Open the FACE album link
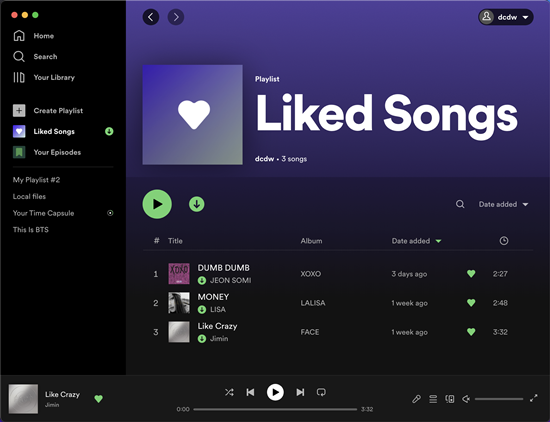This screenshot has width=550, height=422. click(310, 332)
